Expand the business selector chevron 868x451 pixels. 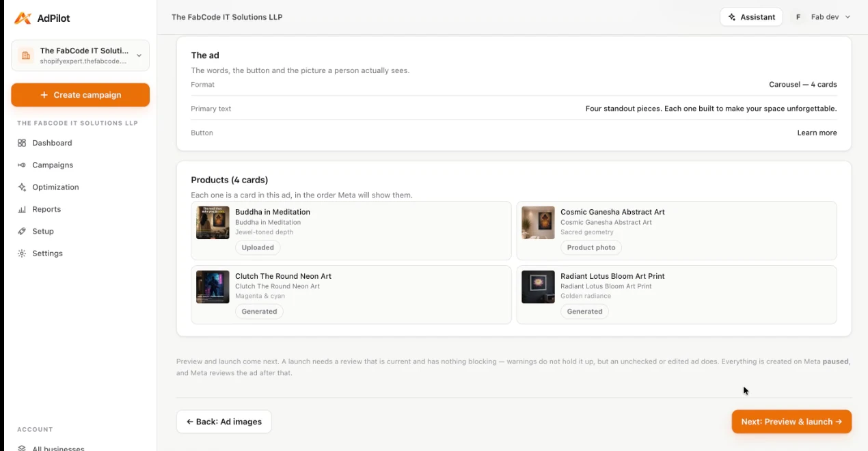139,55
